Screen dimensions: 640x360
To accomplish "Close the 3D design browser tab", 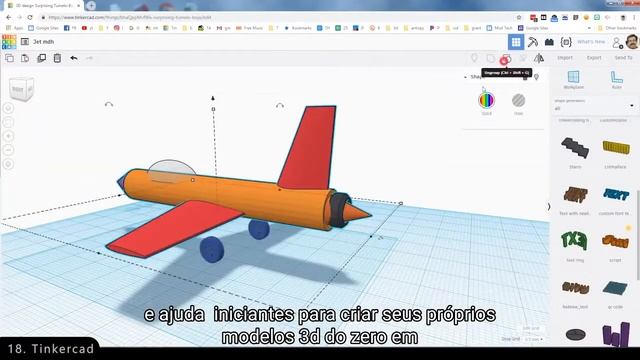I will tap(78, 6).
